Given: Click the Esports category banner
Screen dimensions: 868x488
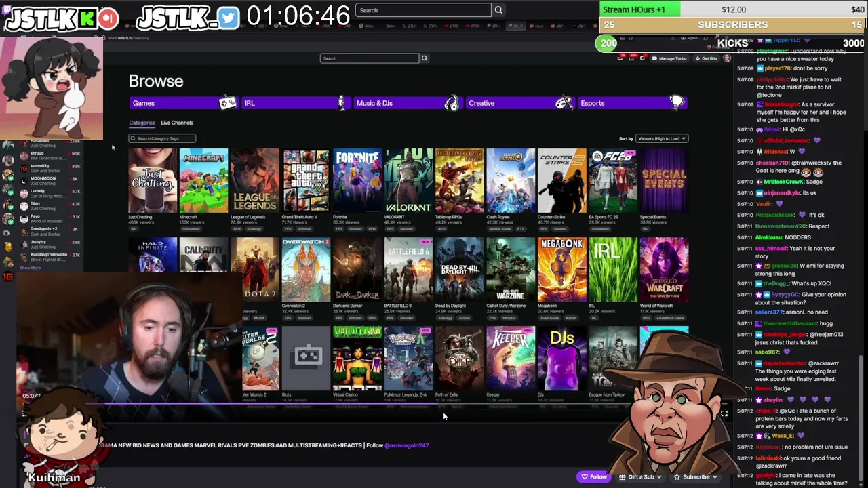Looking at the screenshot, I should pyautogui.click(x=632, y=103).
